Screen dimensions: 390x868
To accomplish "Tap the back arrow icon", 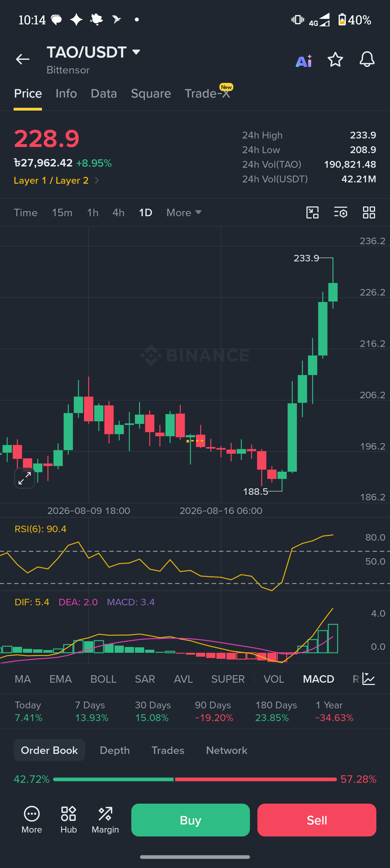I will click(x=22, y=59).
